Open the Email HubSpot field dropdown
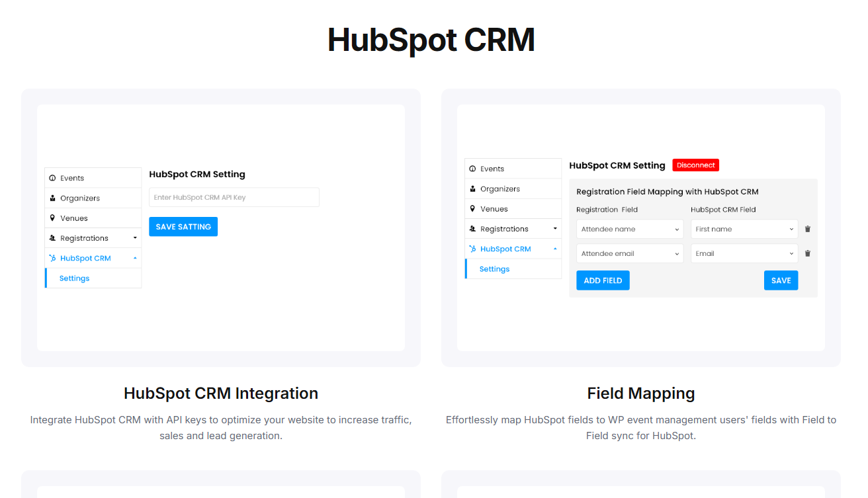Screen dimensions: 868x498 click(x=744, y=253)
